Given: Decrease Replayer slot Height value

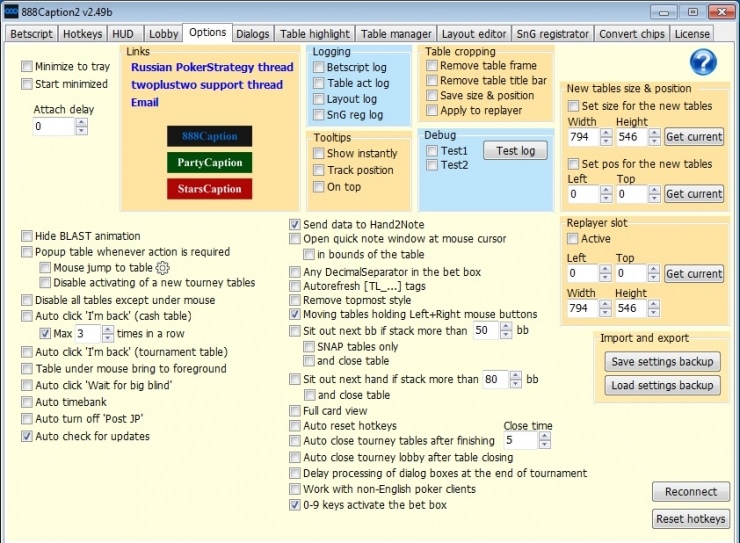Looking at the screenshot, I should click(654, 312).
